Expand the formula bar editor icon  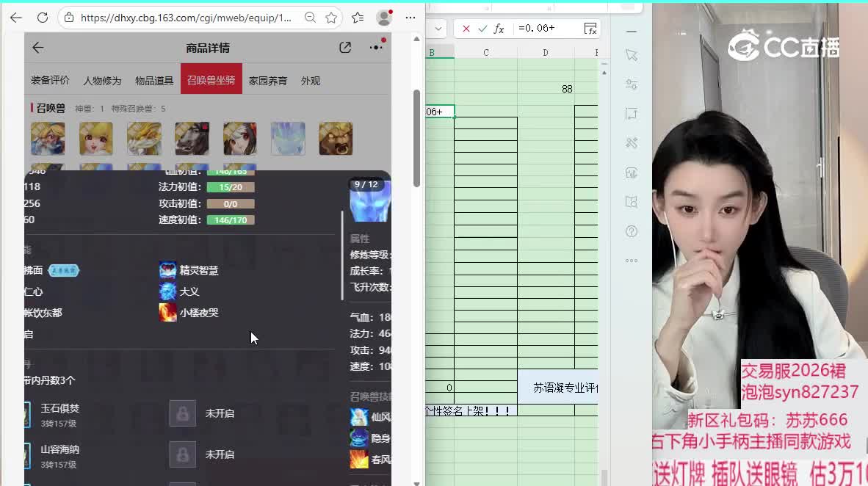point(590,29)
